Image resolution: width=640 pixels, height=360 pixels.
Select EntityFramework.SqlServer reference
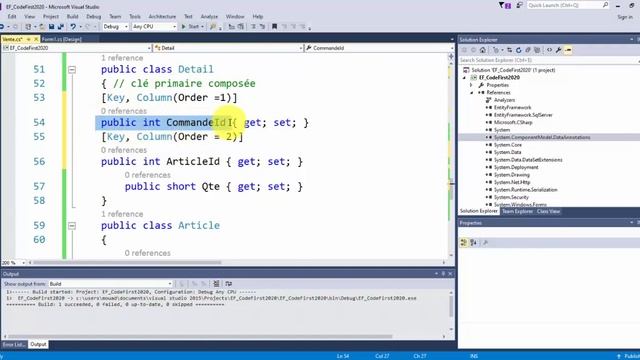pos(523,115)
